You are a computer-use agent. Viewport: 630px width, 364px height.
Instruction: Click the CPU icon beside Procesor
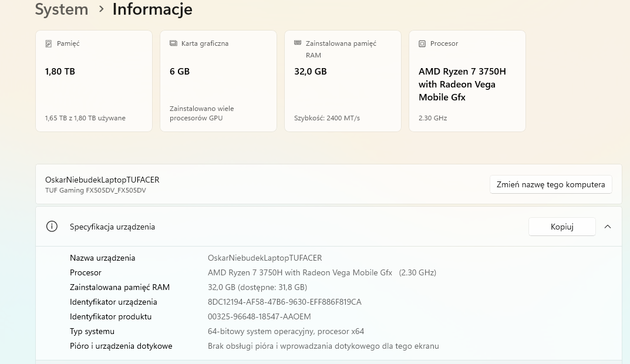coord(422,43)
